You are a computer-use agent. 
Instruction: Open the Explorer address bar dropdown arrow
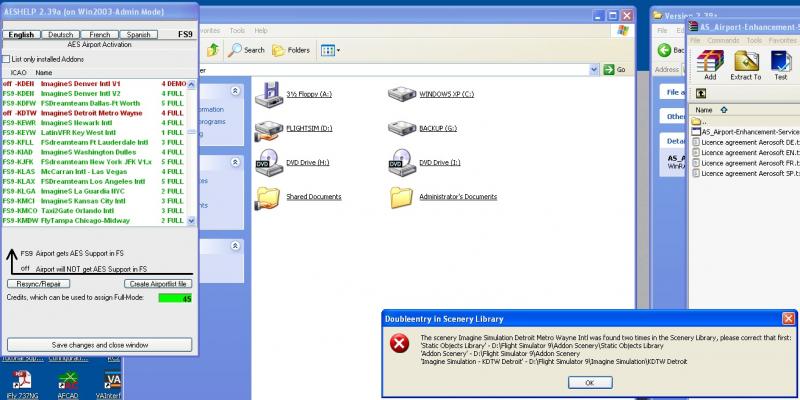[594, 69]
